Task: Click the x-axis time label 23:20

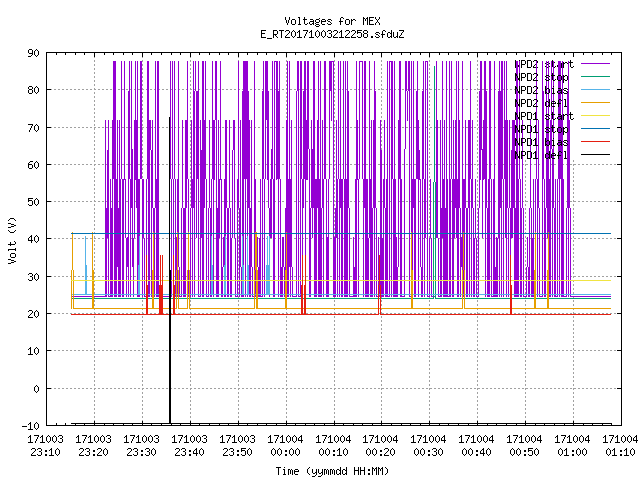Action: pyautogui.click(x=93, y=452)
